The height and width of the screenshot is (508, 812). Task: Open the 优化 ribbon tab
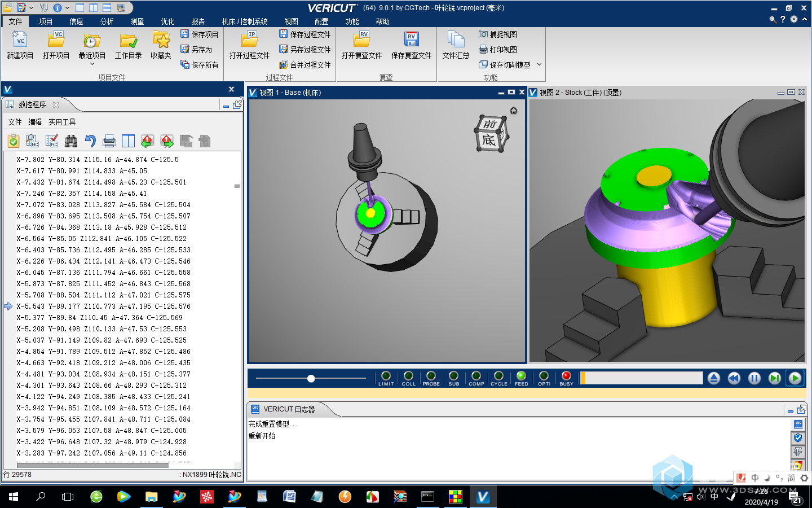(x=167, y=21)
